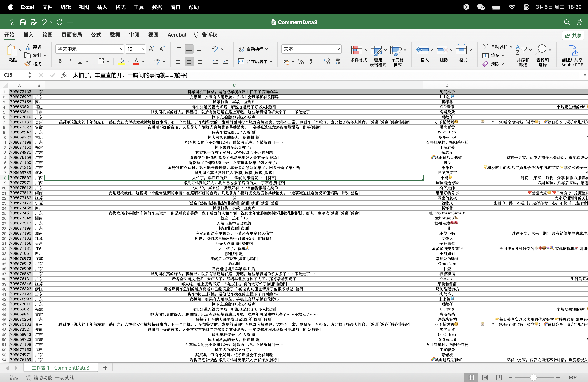
Task: Click the Cut scissors icon
Action: [x=28, y=47]
